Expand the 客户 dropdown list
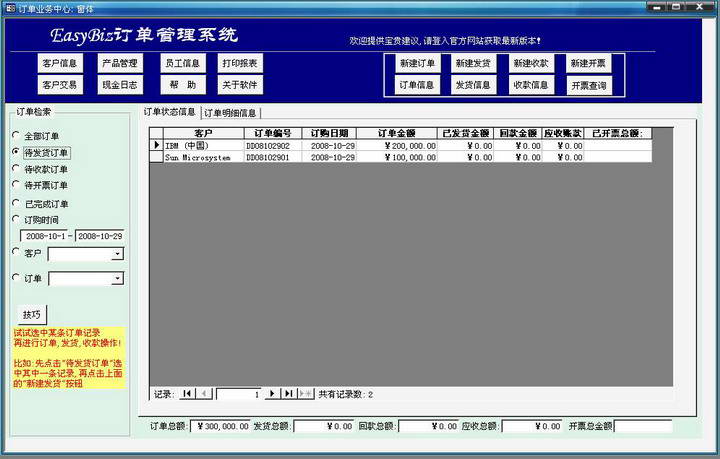The image size is (720, 459). coord(117,254)
